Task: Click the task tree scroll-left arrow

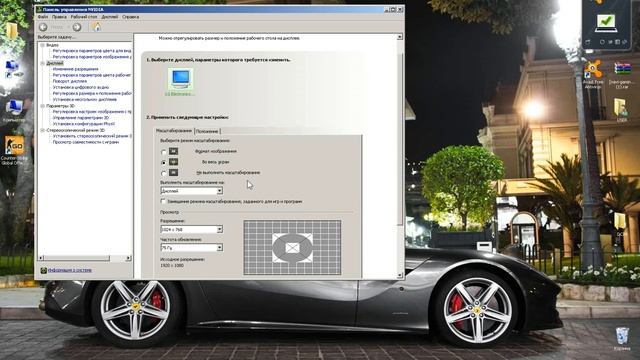Action: [x=41, y=258]
